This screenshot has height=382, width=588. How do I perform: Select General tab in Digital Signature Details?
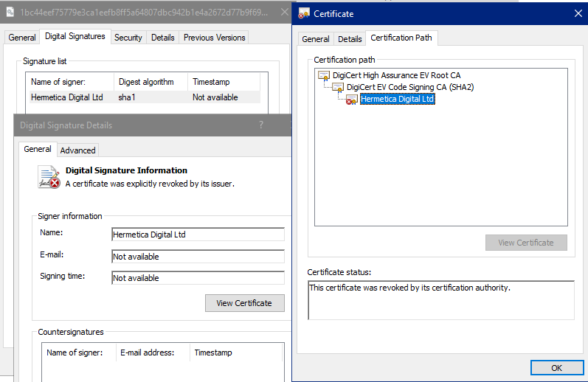(x=38, y=149)
